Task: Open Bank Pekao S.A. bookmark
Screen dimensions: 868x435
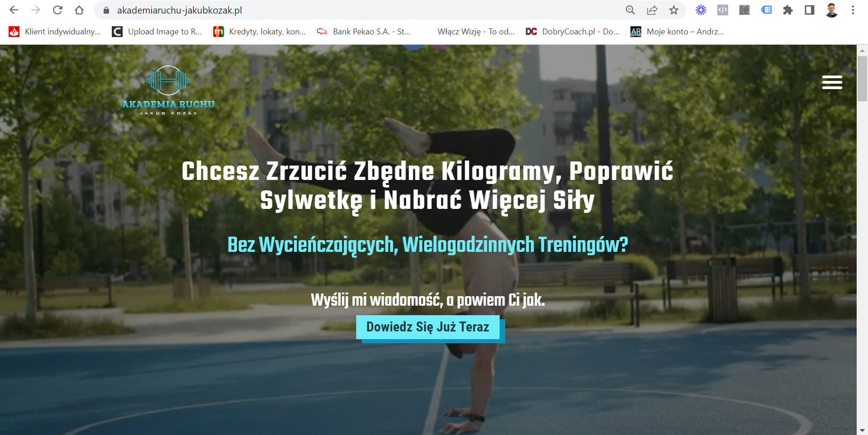Action: pos(363,32)
